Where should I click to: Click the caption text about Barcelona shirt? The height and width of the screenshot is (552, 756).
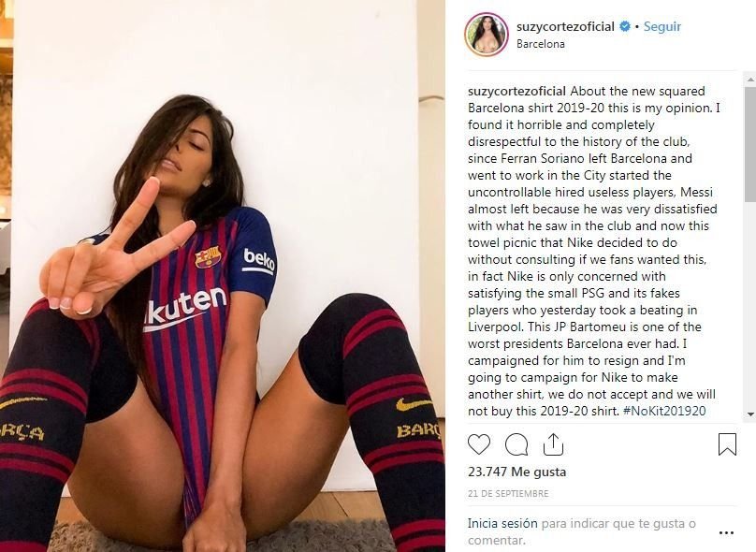594,251
